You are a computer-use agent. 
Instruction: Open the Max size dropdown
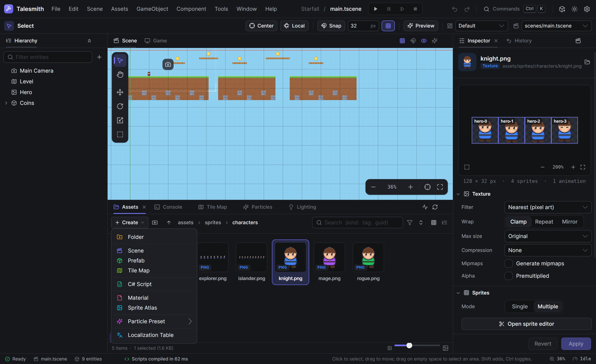(548, 236)
